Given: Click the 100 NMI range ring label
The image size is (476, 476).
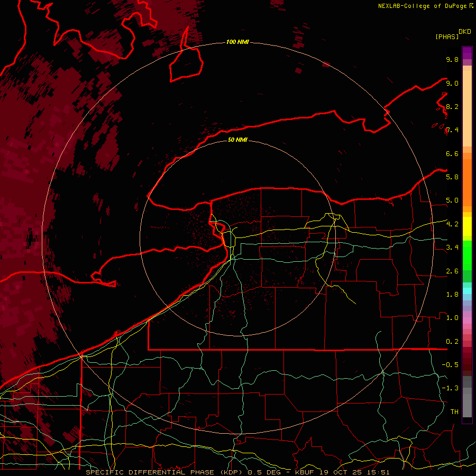Looking at the screenshot, I should click(237, 42).
